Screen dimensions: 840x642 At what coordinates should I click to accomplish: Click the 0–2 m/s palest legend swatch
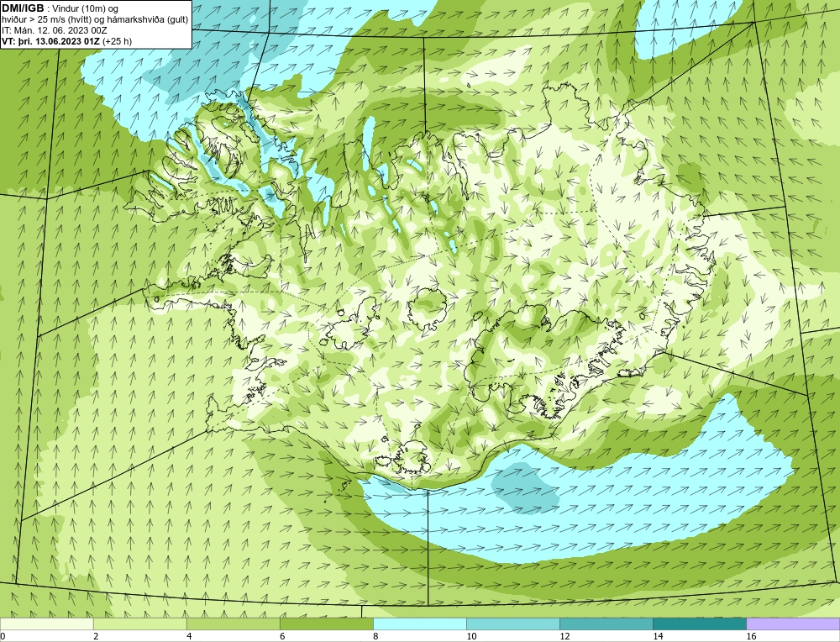[x=46, y=624]
